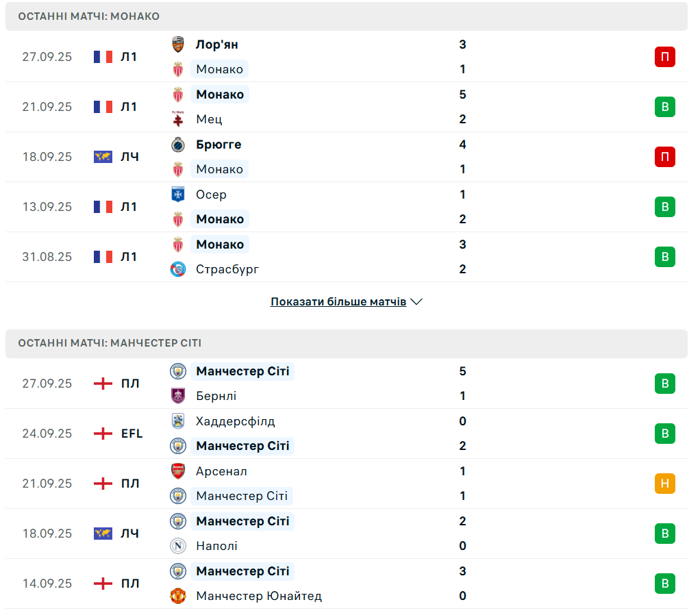
Task: Click the Burnley club crest icon
Action: [178, 396]
